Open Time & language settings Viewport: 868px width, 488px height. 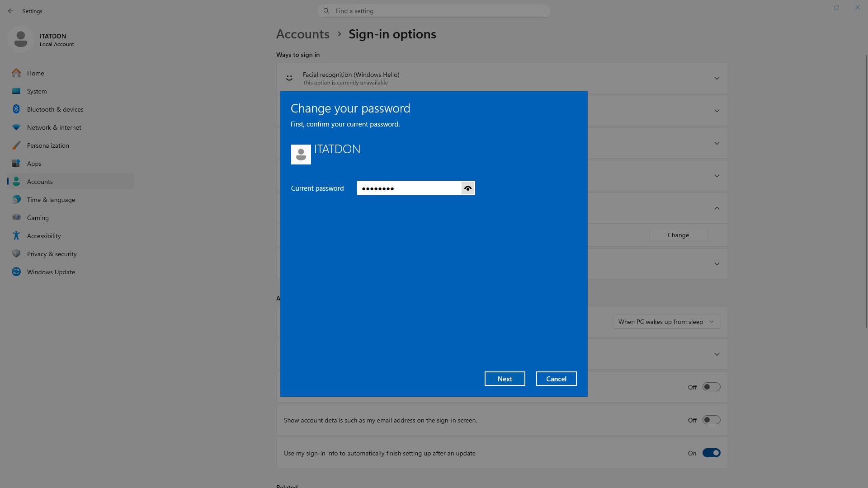pos(51,200)
